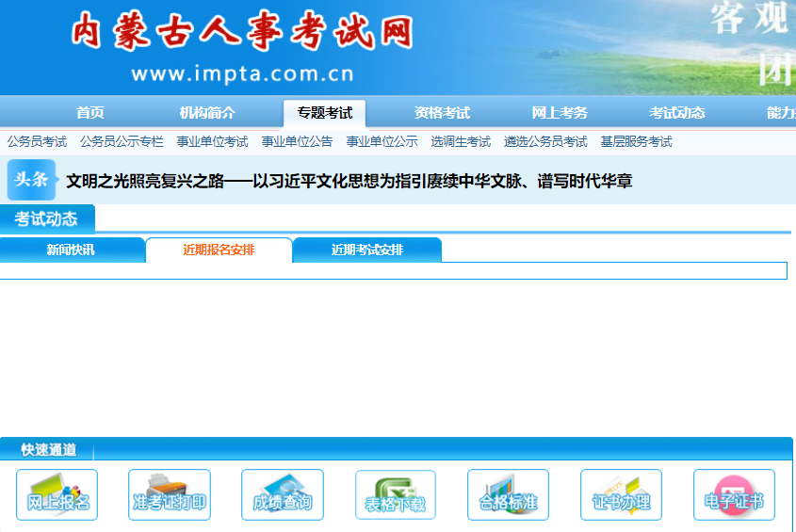Select the 近期报名安排 tab

pos(219,250)
